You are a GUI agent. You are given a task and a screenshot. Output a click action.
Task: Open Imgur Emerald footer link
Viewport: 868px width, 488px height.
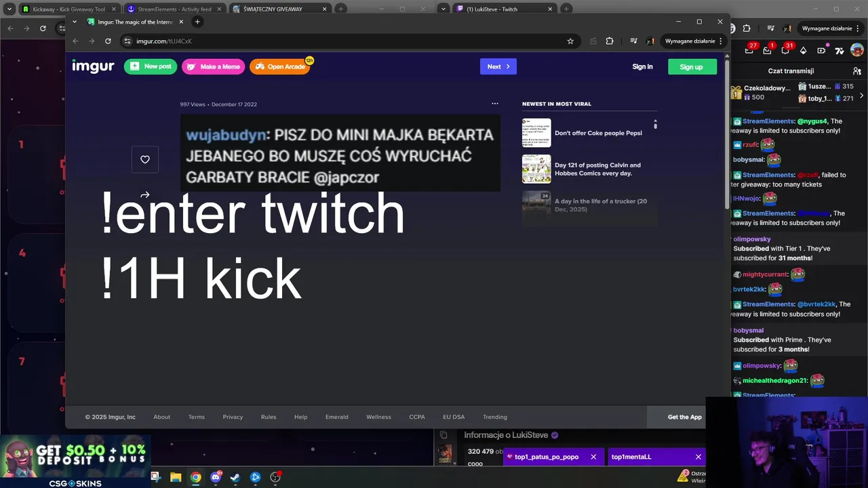click(x=336, y=417)
